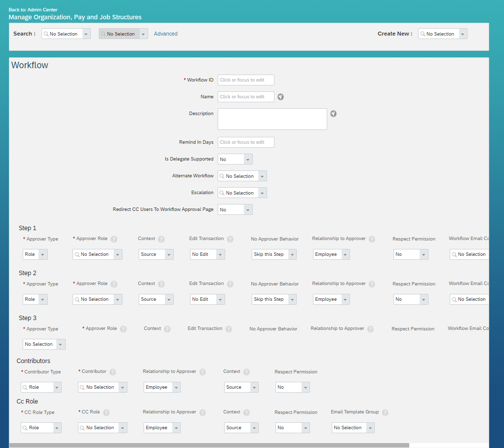Click the Workflow ID input field
This screenshot has height=448, width=504.
tap(246, 80)
